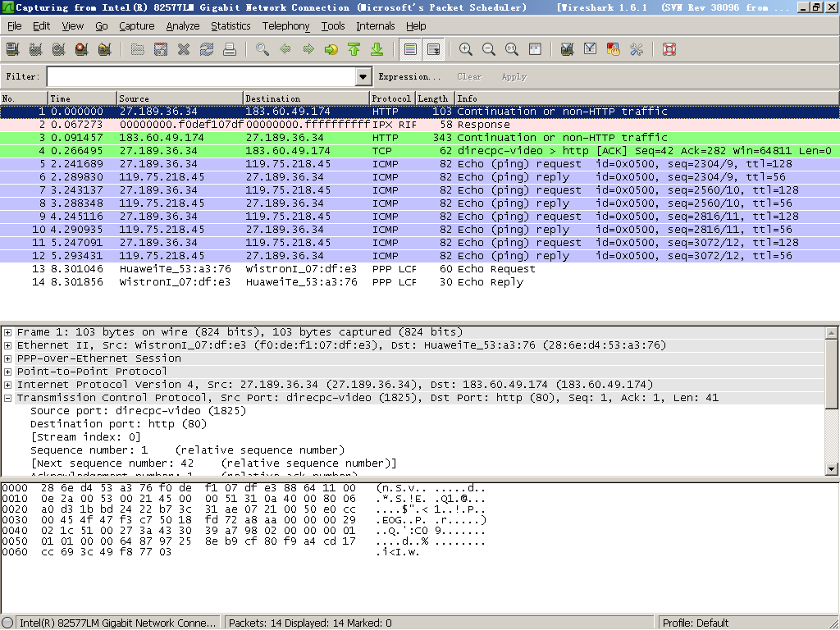Click packet details scrollbar up arrow
The image size is (840, 630).
pyautogui.click(x=832, y=333)
